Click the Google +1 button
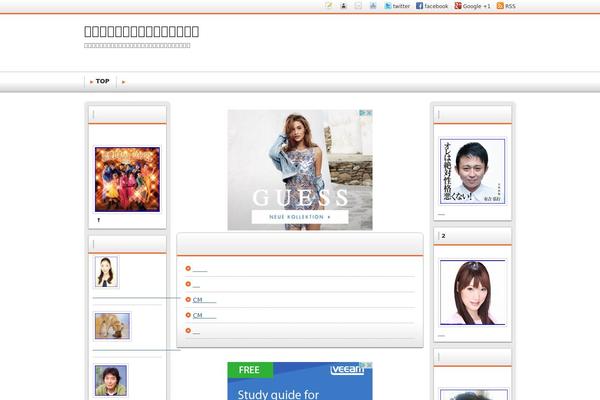Viewport: 600px width, 400px height. coord(472,6)
